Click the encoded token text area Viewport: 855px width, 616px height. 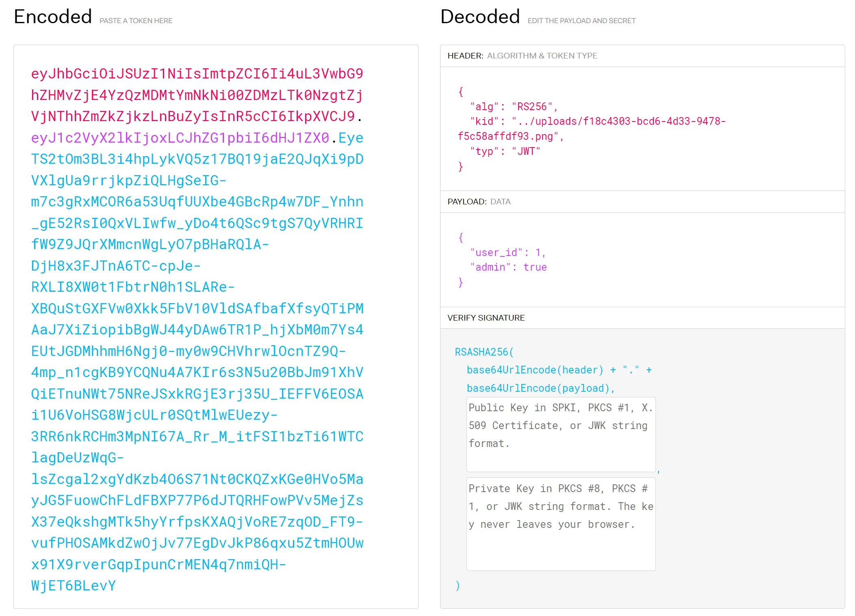tap(216, 327)
